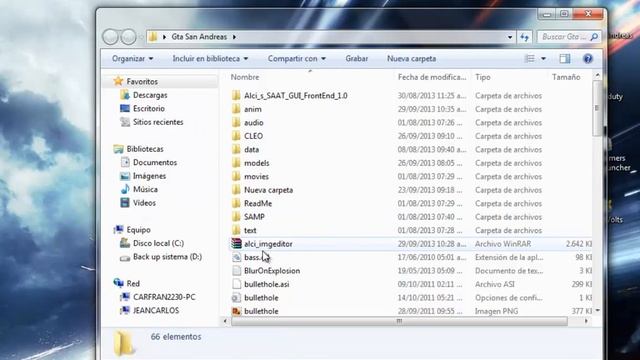This screenshot has height=360, width=640.
Task: Click the Back up sistema (D:) drive icon
Action: pyautogui.click(x=125, y=257)
